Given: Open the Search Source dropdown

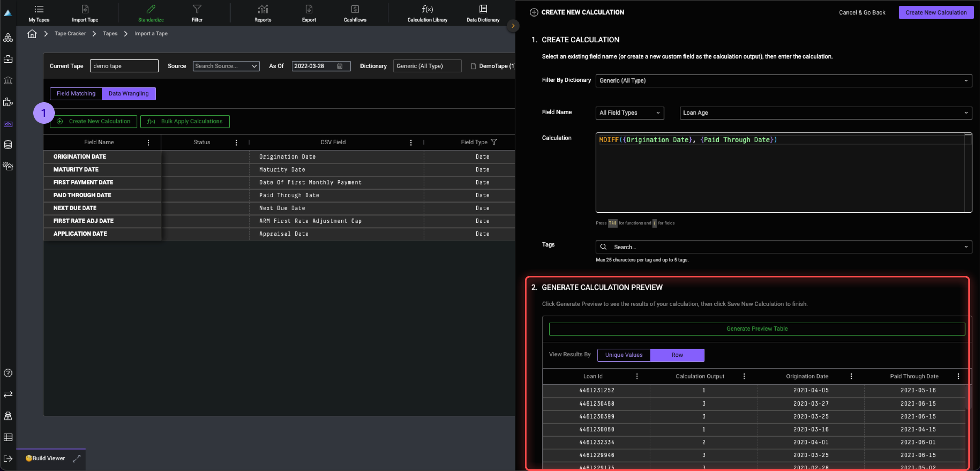Looking at the screenshot, I should [226, 66].
